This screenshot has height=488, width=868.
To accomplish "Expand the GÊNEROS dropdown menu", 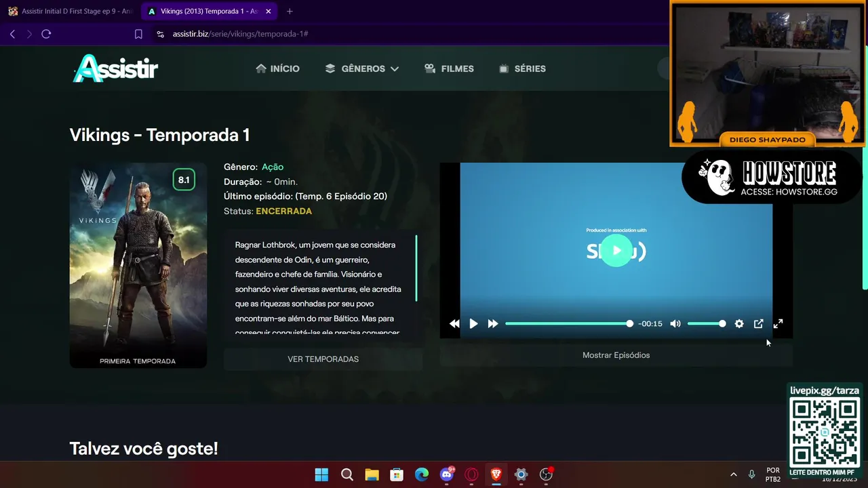I will click(x=362, y=68).
